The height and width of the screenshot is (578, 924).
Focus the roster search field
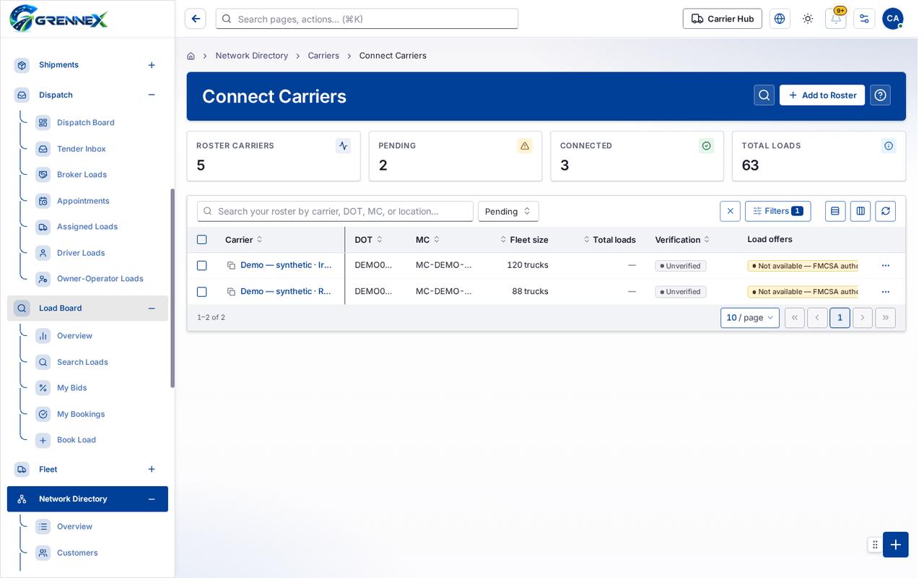click(x=335, y=211)
